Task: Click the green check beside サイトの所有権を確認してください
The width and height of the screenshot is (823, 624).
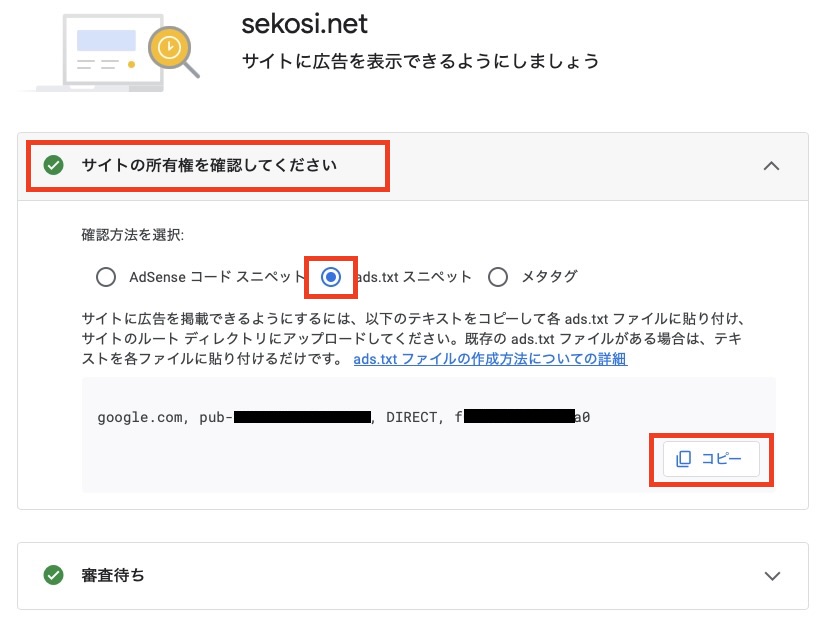Action: (54, 165)
